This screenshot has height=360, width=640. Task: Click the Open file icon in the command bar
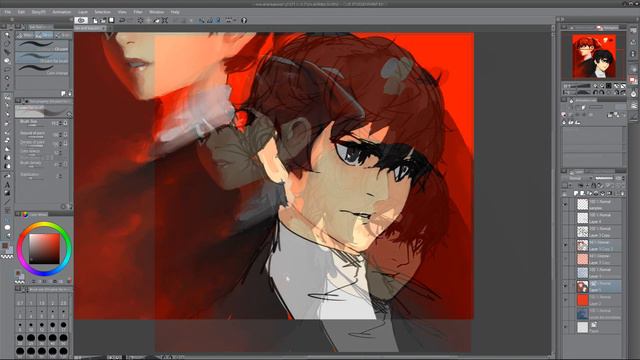pos(103,20)
